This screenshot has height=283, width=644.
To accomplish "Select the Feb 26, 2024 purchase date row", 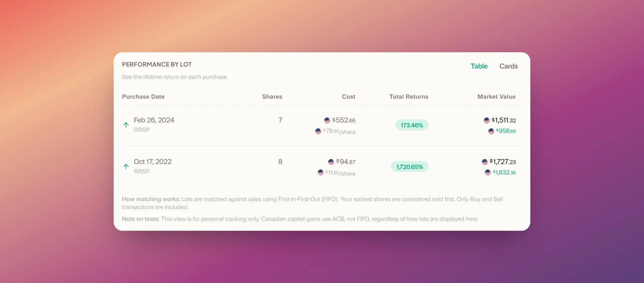I will (x=322, y=125).
